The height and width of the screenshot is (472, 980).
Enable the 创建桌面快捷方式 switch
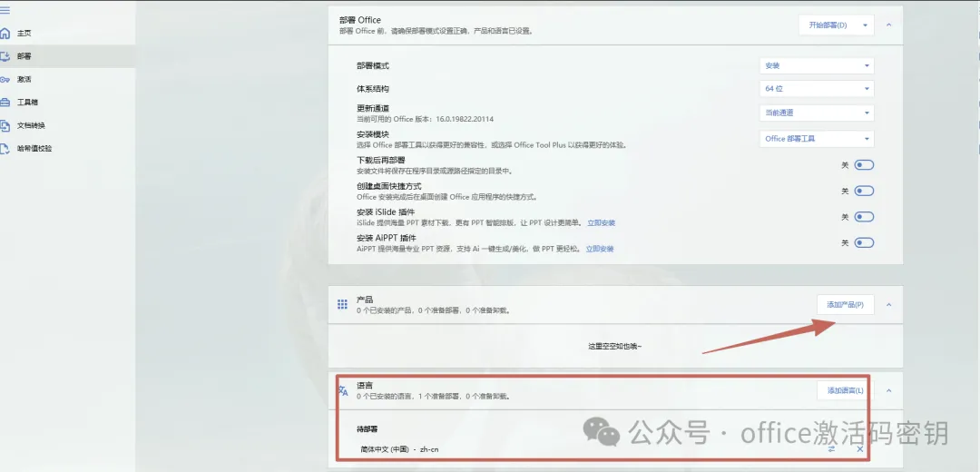[864, 191]
